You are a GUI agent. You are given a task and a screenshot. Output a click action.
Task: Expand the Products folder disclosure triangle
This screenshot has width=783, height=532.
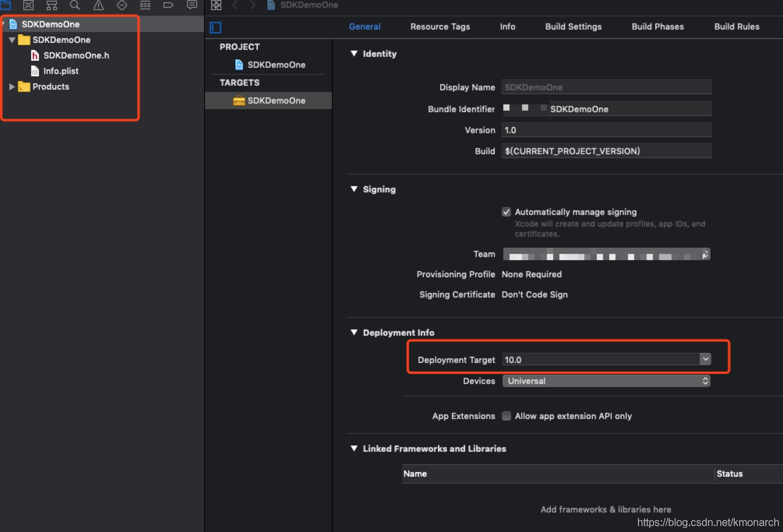click(12, 86)
